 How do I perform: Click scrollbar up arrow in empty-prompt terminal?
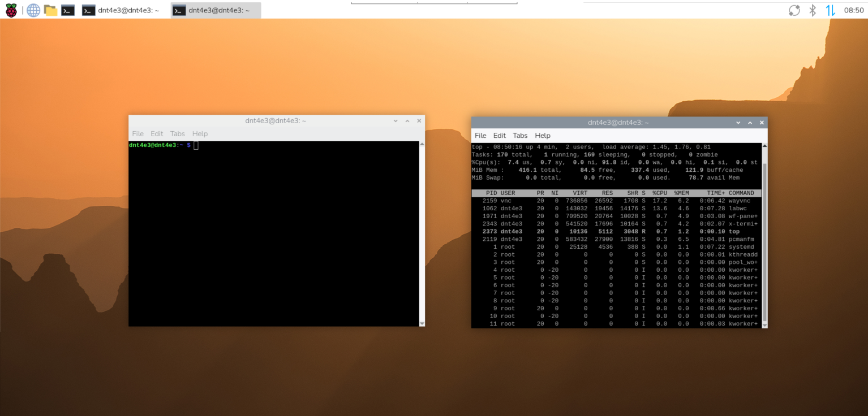pyautogui.click(x=422, y=145)
